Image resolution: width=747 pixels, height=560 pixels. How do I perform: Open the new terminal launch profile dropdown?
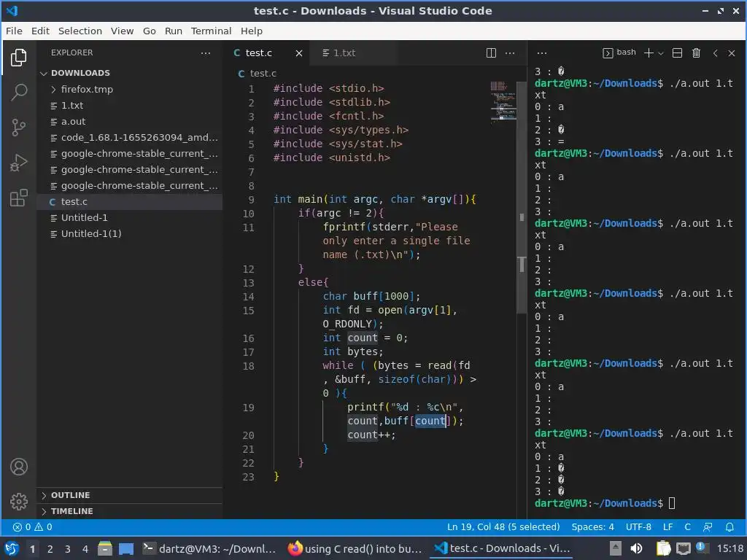tap(661, 53)
